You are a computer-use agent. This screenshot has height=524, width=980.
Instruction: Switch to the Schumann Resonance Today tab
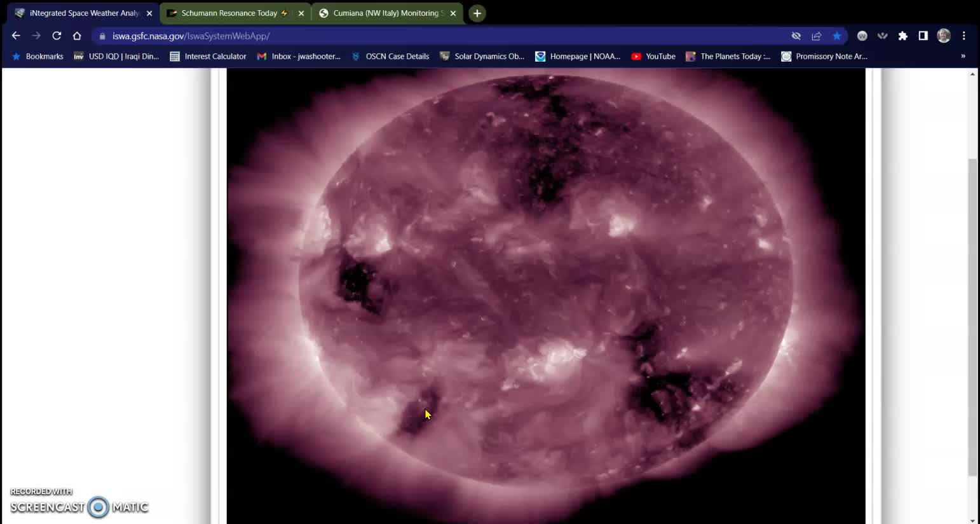pyautogui.click(x=235, y=13)
